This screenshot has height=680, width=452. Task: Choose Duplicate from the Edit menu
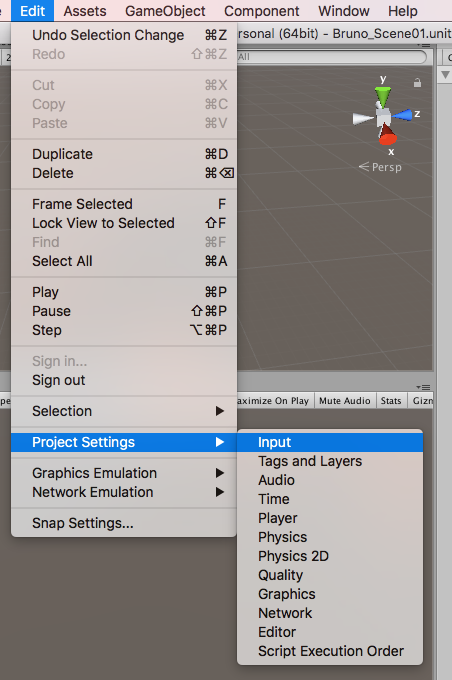click(124, 154)
